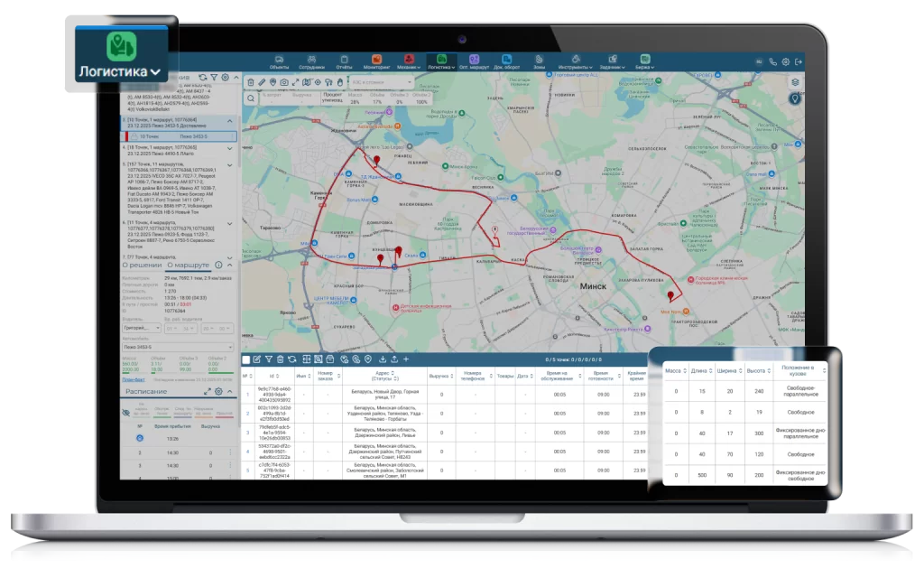Expand route item 4 with 18 Точек
This screenshot has width=924, height=578.
(229, 150)
